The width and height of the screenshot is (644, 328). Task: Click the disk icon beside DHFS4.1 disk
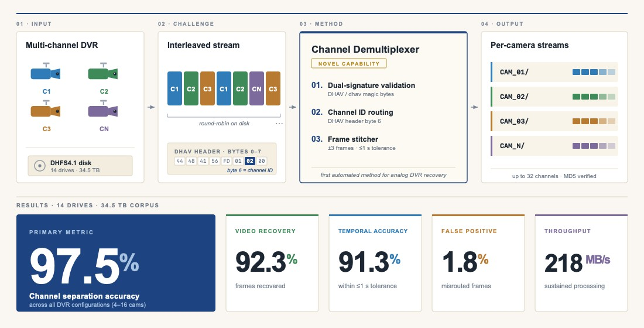[39, 166]
